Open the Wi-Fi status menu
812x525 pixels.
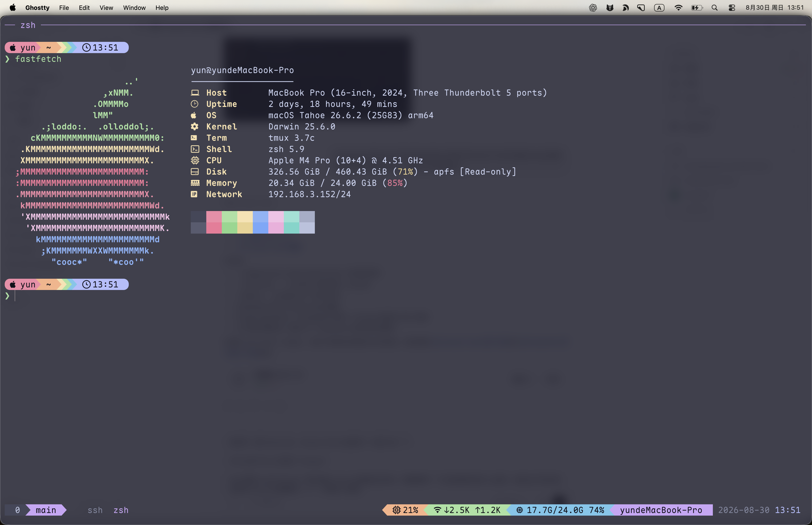678,8
